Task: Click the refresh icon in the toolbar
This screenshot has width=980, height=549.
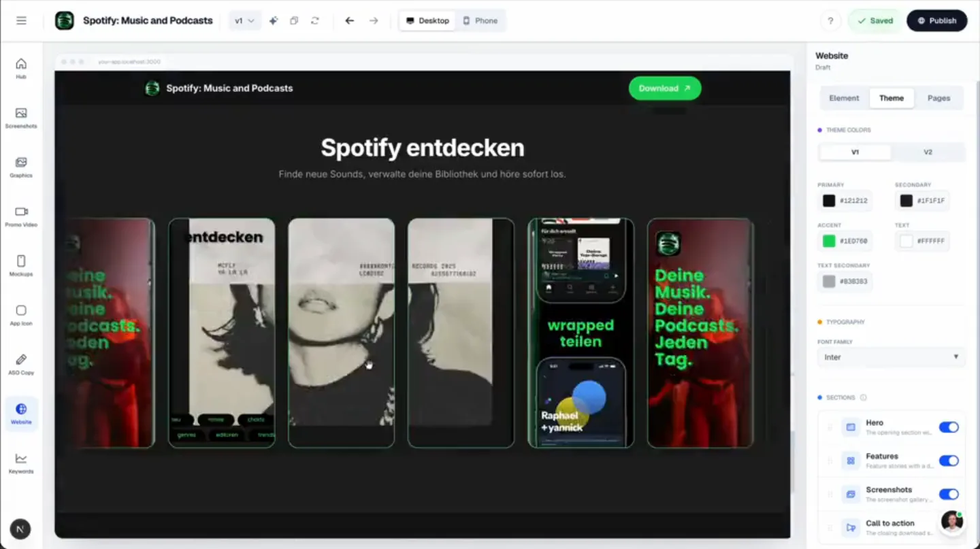Action: tap(315, 20)
